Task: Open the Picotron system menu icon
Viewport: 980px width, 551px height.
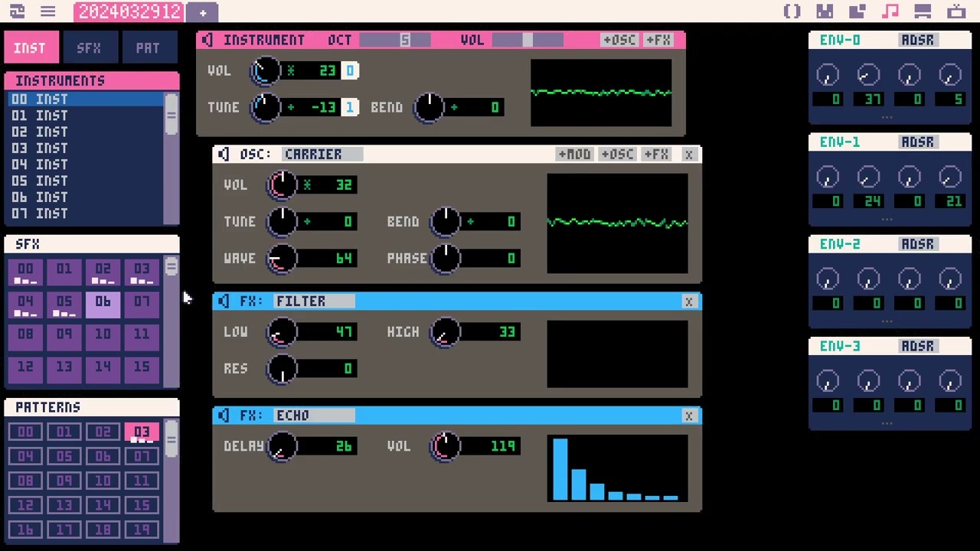Action: 17,11
